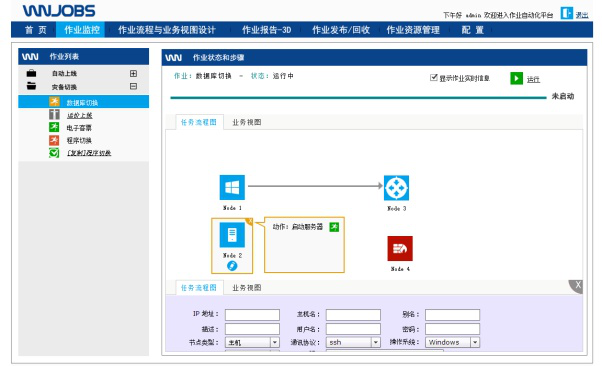Click briefcase icon beside 自动上线
Screen dimensions: 602x366
point(31,73)
